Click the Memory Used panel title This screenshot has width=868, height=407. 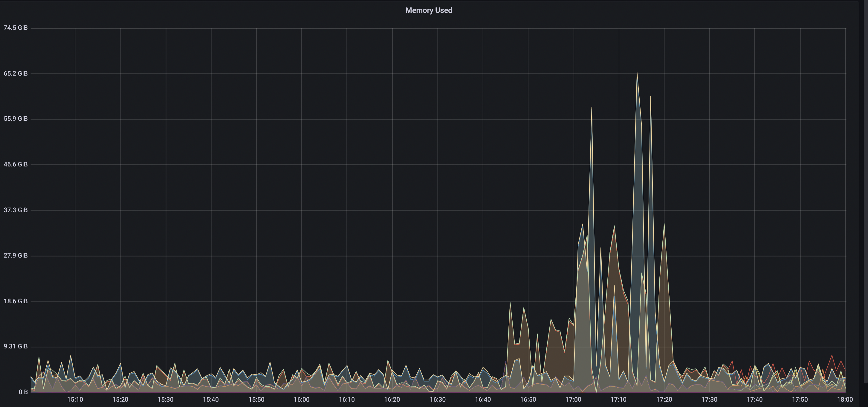[x=429, y=10]
